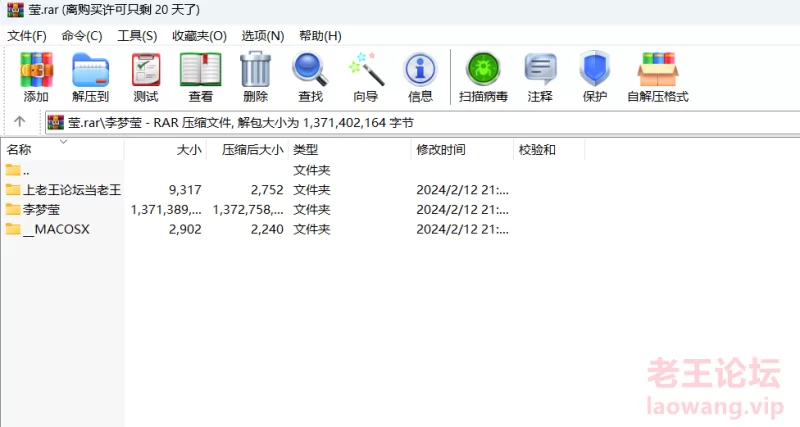The image size is (800, 427).
Task: Open the 工具(S) menu
Action: tap(137, 36)
